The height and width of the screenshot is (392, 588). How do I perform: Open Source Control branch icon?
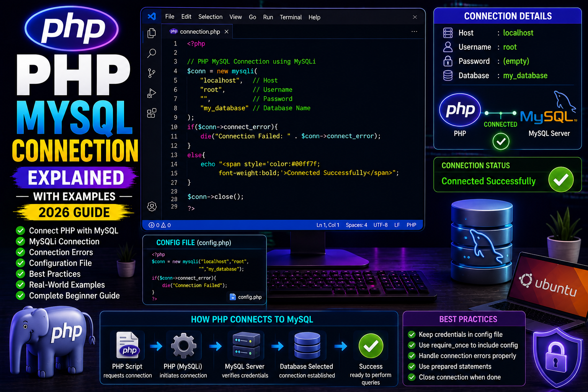pyautogui.click(x=152, y=73)
